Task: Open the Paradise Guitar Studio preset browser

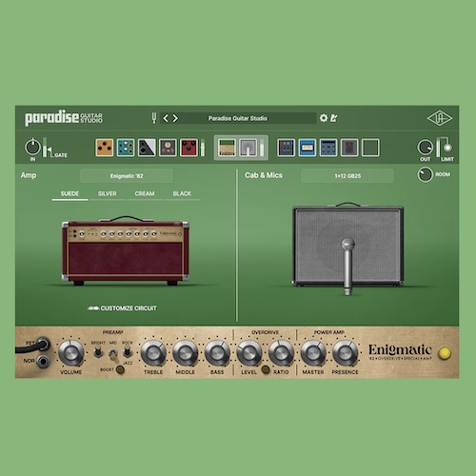Action: pyautogui.click(x=238, y=118)
